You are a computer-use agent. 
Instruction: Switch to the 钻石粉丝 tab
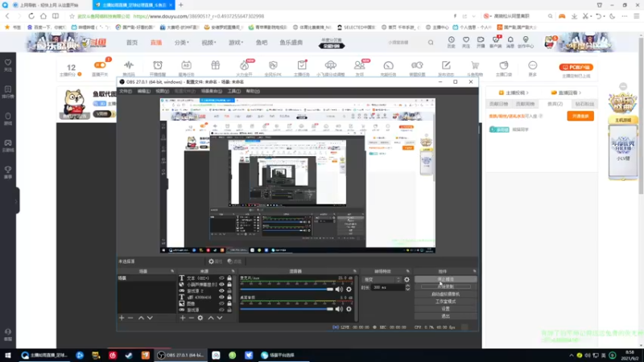tap(584, 105)
